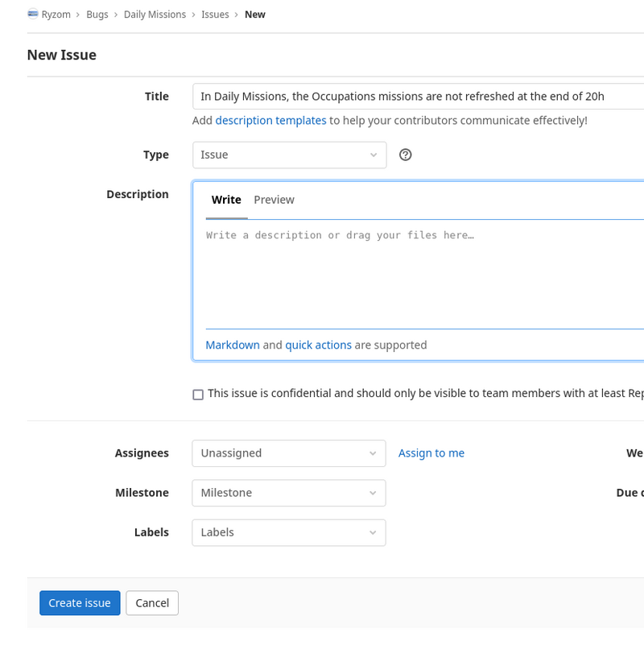
Task: Go to Bugs in the breadcrumb
Action: coord(97,14)
